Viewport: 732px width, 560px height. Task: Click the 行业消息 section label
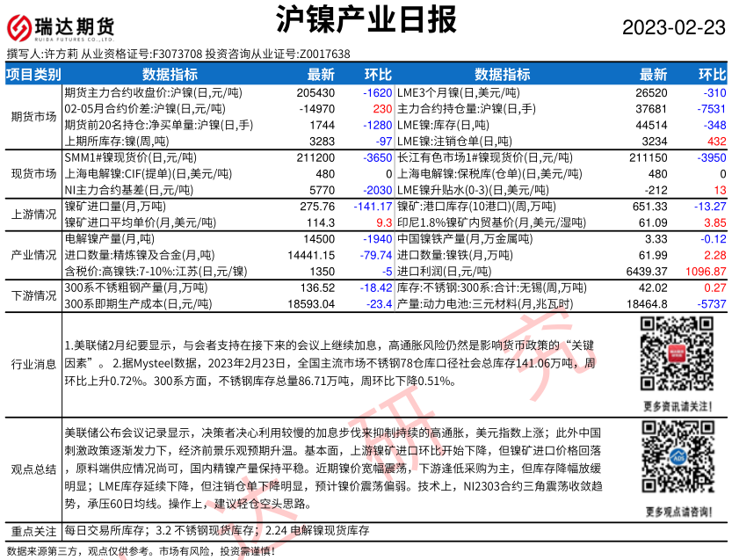pos(33,364)
